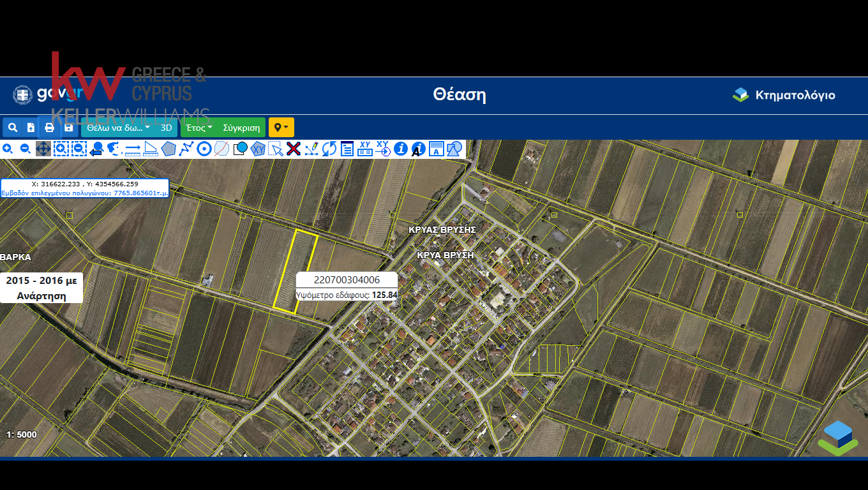Click the zoom out magnifier tool
The height and width of the screenshot is (490, 868).
coord(26,149)
